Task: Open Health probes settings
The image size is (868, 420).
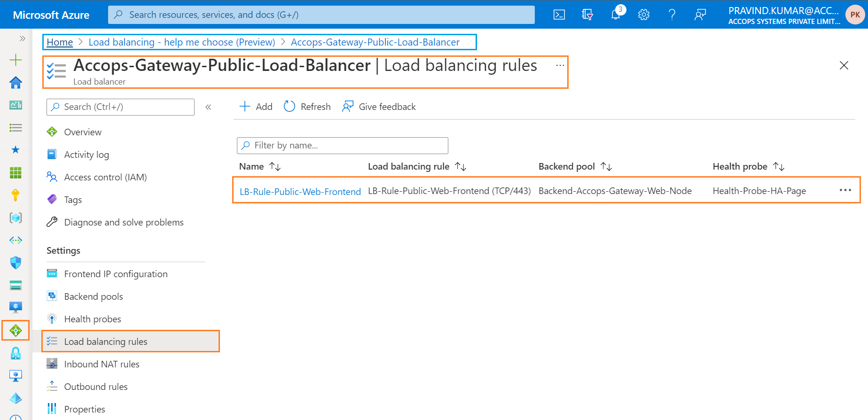Action: click(93, 319)
